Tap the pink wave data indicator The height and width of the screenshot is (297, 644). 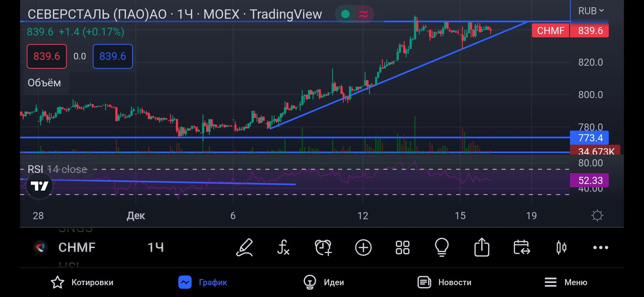coord(364,14)
